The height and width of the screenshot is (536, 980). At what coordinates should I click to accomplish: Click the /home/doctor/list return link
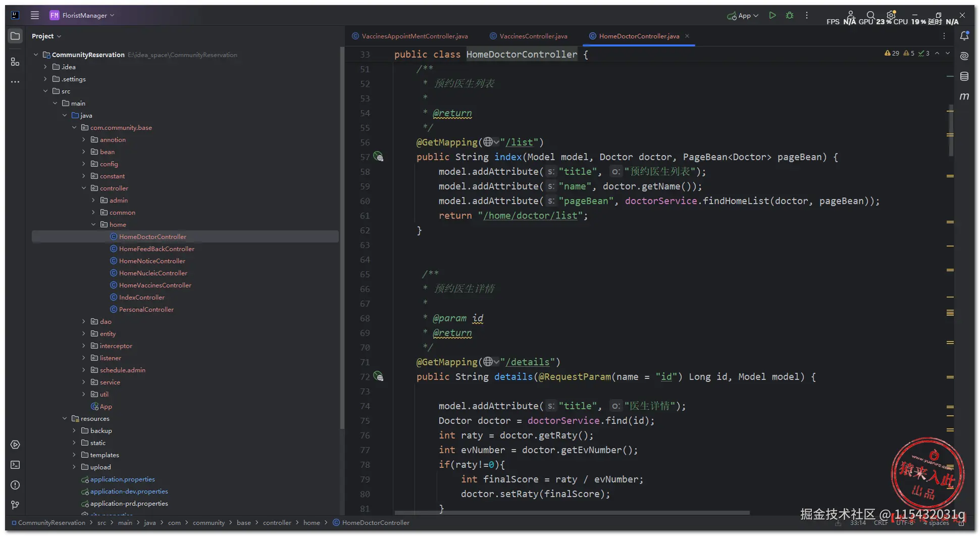530,216
